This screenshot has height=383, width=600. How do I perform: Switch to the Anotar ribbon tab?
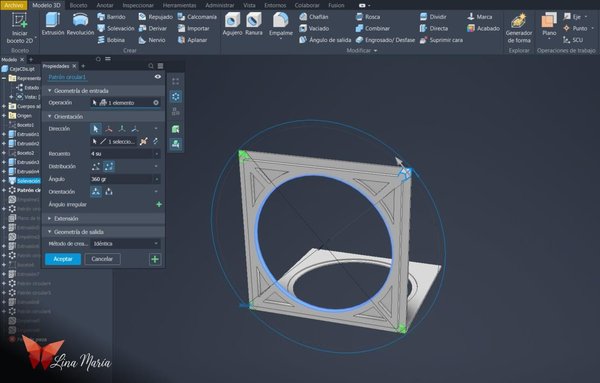coord(104,5)
